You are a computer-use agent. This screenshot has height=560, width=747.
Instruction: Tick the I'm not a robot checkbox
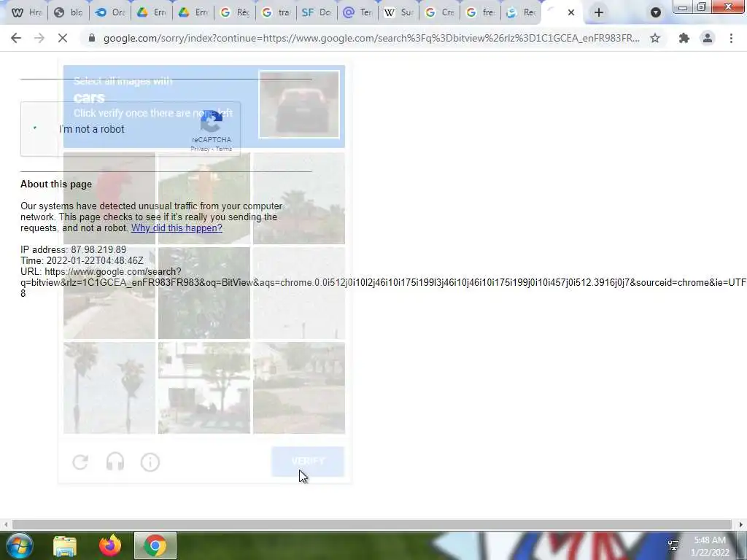coord(35,128)
